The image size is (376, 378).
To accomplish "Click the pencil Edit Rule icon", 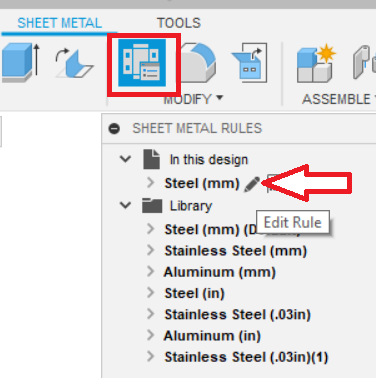I will click(252, 184).
